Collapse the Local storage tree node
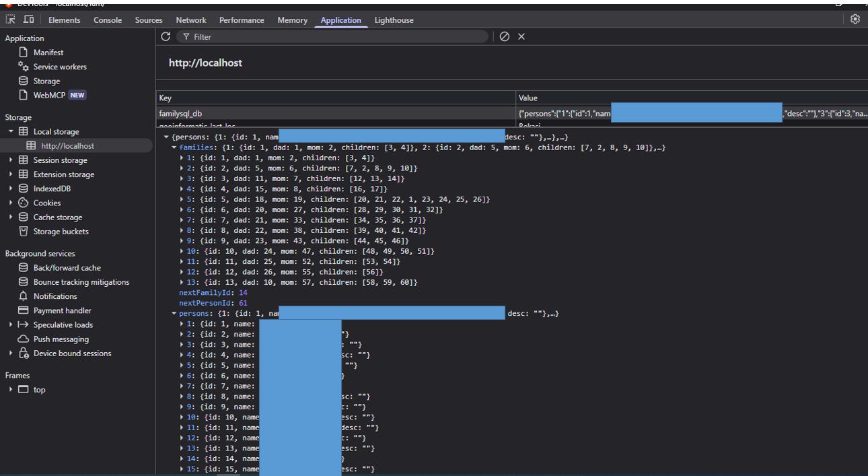This screenshot has height=476, width=868. [11, 131]
